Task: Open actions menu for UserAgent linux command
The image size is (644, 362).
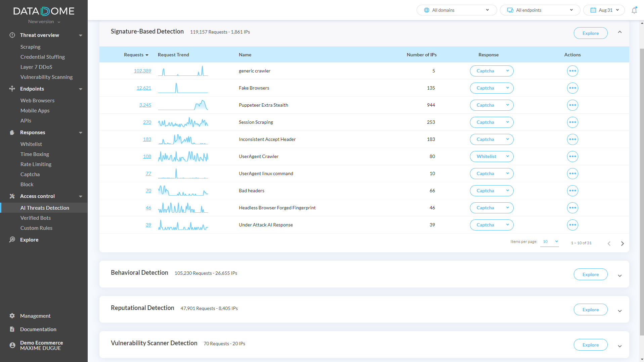Action: pos(572,173)
